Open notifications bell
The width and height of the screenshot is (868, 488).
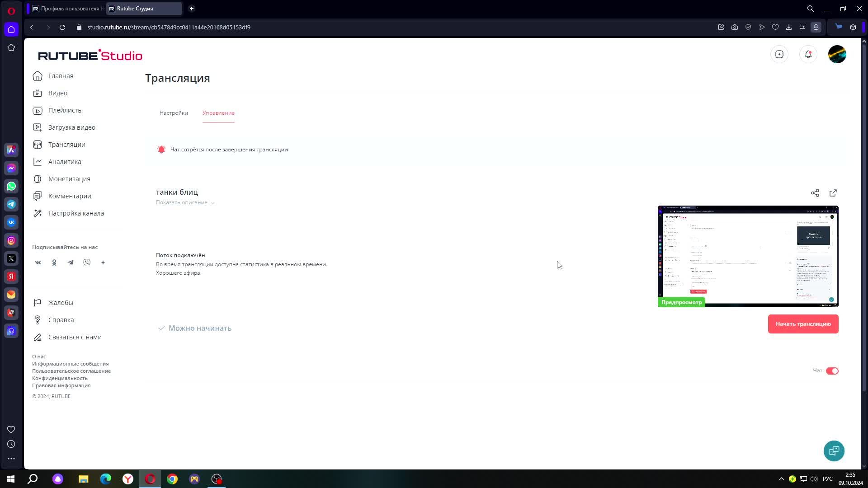coord(808,54)
